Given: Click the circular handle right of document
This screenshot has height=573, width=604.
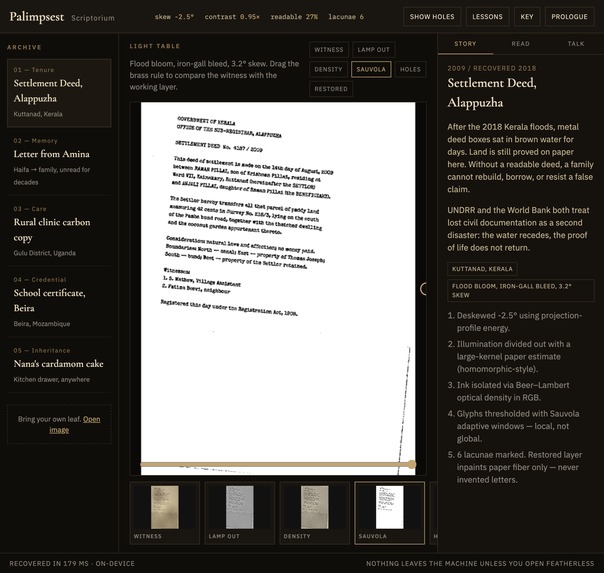Looking at the screenshot, I should 423,288.
